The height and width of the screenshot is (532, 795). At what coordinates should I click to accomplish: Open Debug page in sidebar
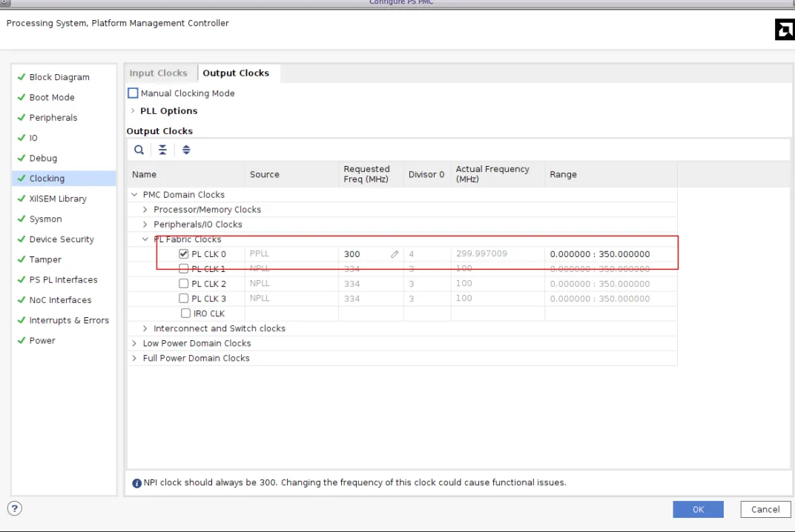[x=43, y=158]
